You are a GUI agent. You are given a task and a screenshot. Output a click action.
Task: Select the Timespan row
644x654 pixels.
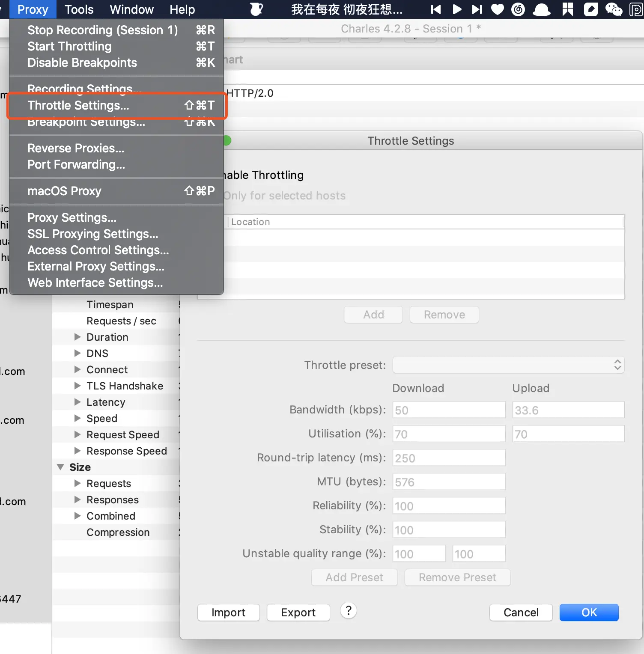tap(116, 304)
